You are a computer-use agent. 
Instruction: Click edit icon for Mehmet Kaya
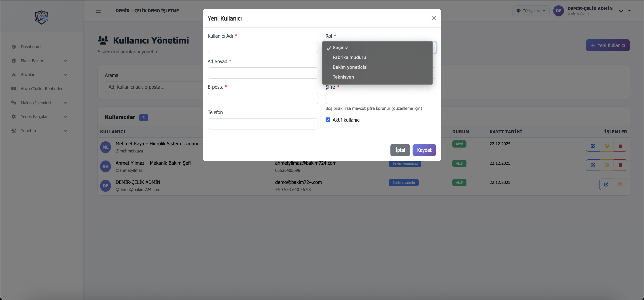(x=593, y=146)
